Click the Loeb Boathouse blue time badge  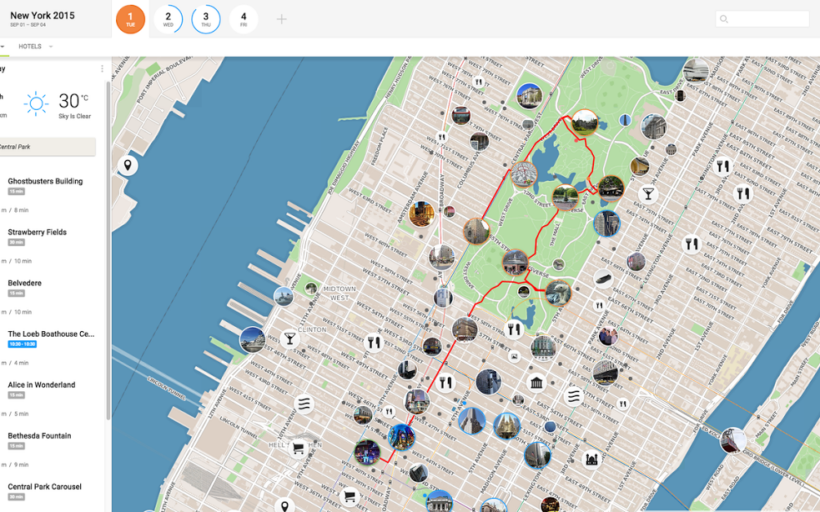(x=22, y=344)
